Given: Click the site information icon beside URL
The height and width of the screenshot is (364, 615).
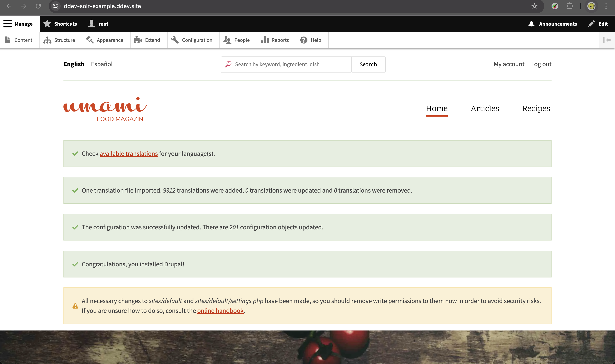Looking at the screenshot, I should 56,6.
